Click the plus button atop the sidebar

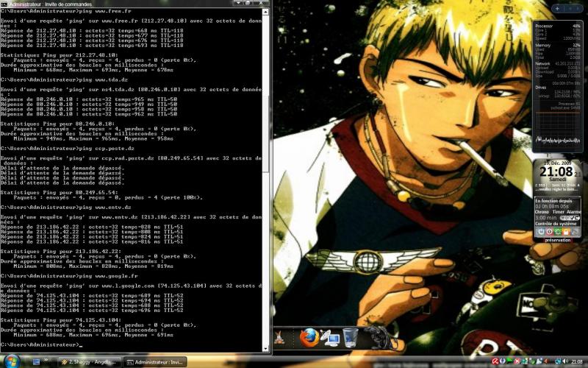click(x=558, y=8)
